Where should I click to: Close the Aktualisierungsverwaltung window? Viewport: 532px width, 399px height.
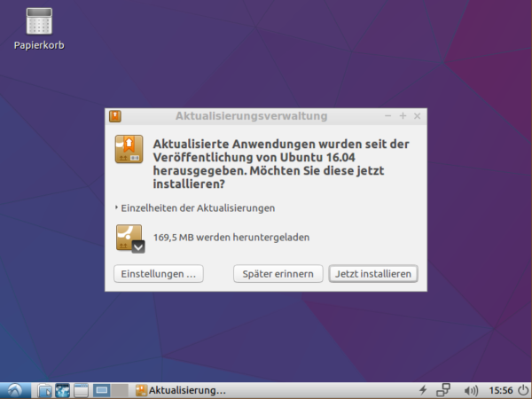[418, 116]
